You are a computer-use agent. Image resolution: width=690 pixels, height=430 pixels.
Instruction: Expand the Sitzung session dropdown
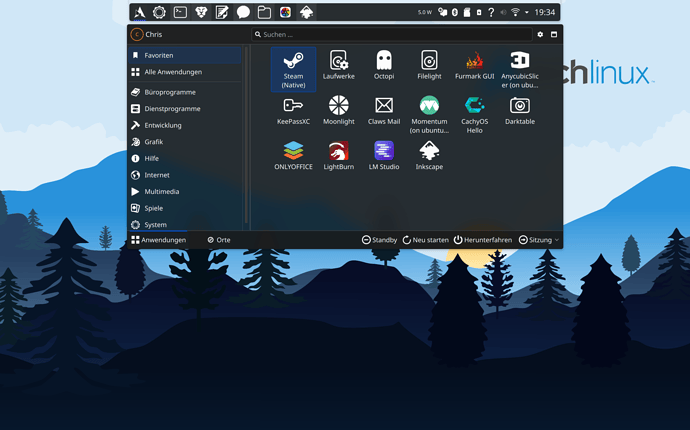539,240
